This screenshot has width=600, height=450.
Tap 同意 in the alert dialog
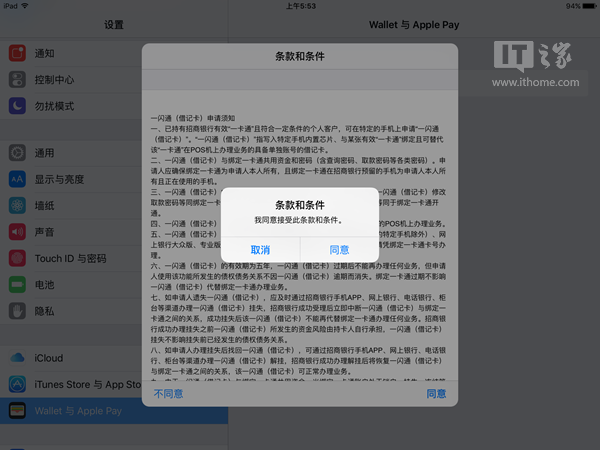[x=339, y=250]
